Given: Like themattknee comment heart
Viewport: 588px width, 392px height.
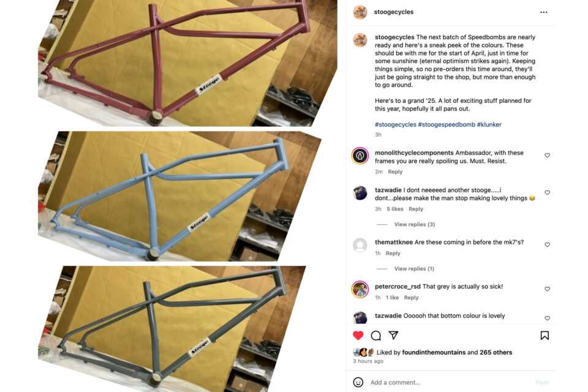Looking at the screenshot, I should (x=547, y=244).
